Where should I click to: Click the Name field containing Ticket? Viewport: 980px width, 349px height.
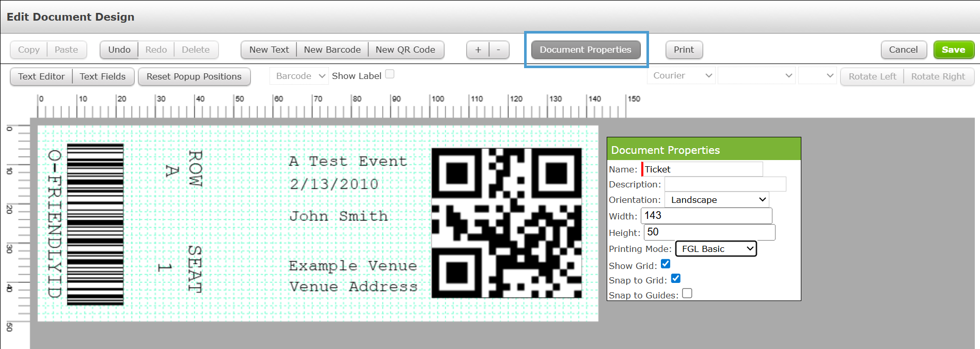[702, 169]
